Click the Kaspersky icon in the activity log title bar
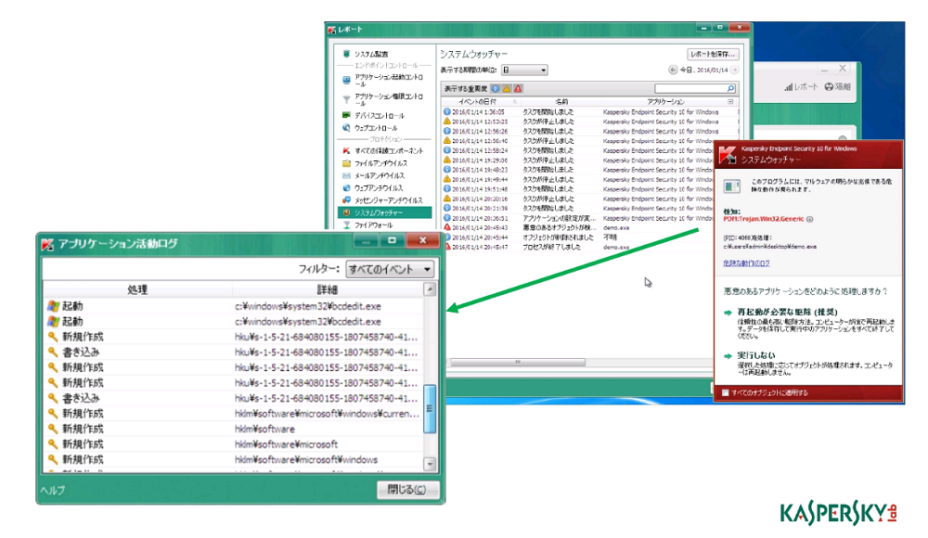The image size is (928, 538). (47, 244)
